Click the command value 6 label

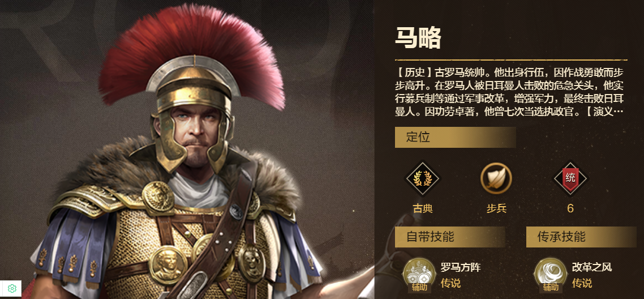[570, 208]
